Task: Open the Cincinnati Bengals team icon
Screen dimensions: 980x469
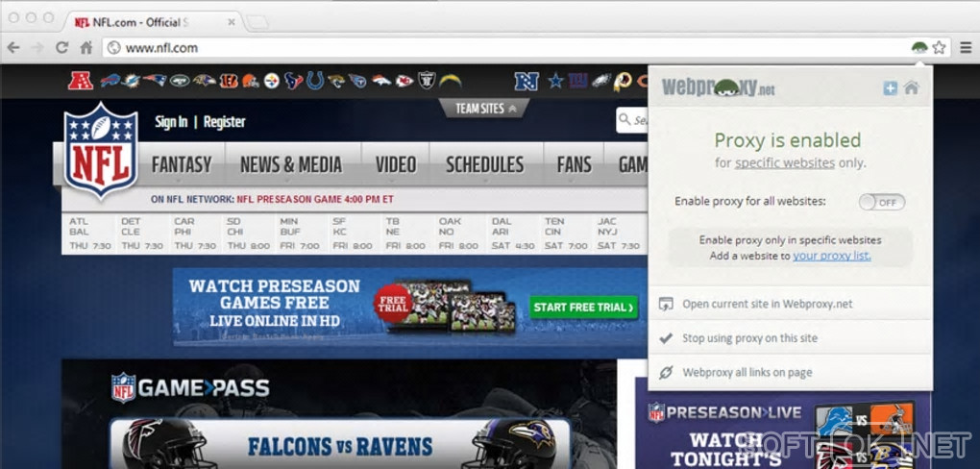Action: (229, 81)
